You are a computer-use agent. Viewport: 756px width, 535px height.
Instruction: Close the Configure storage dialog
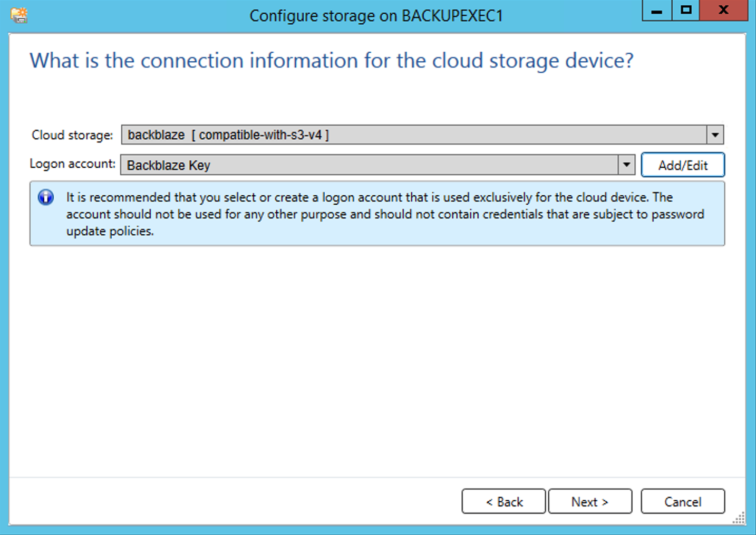point(723,11)
